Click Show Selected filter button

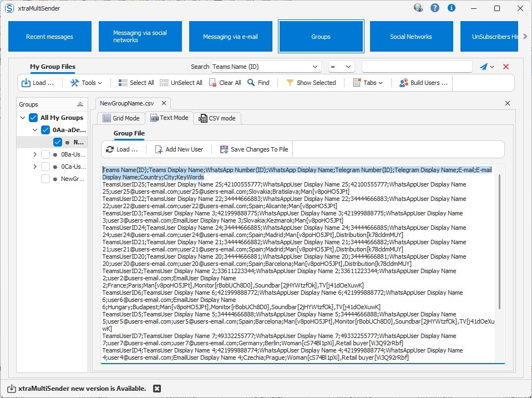311,83
